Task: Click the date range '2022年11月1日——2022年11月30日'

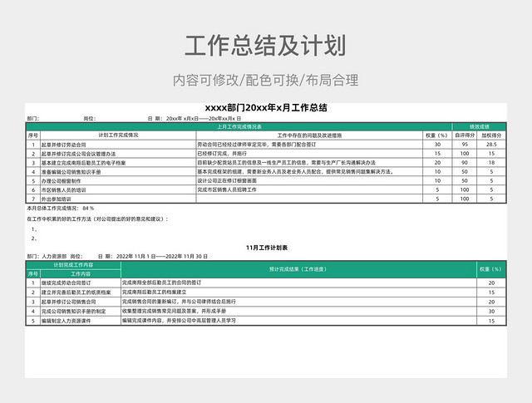Action: 162,257
